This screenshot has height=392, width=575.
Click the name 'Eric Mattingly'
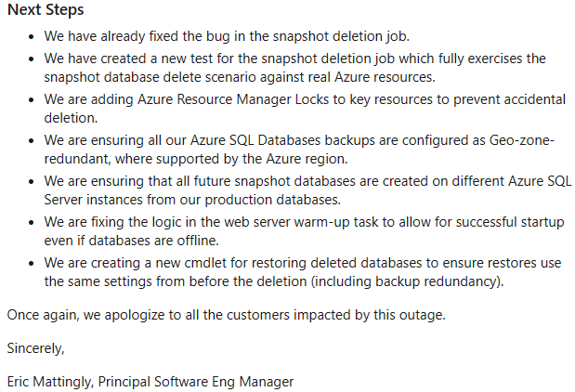coord(50,382)
